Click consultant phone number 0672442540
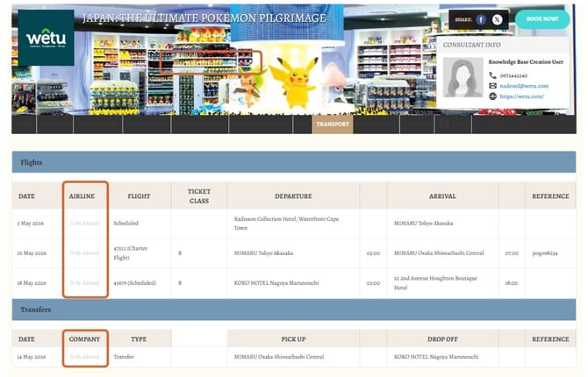This screenshot has width=588, height=377. (x=513, y=75)
